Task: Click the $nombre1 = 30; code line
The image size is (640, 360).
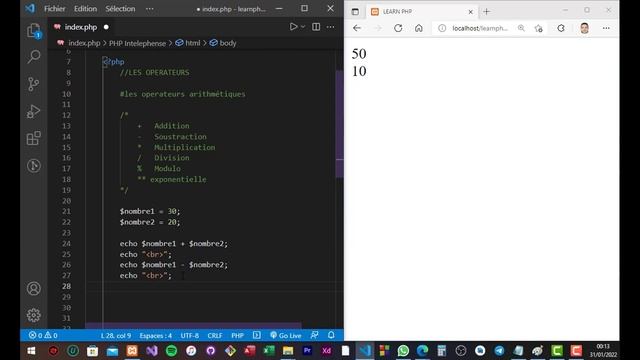Action: 149,211
